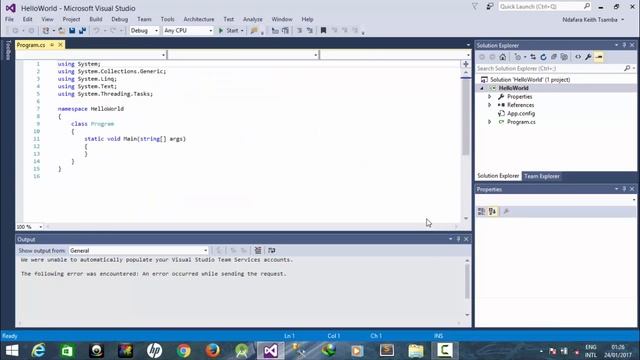Click the notifications flag icon in title bar
This screenshot has width=640, height=360.
475,7
